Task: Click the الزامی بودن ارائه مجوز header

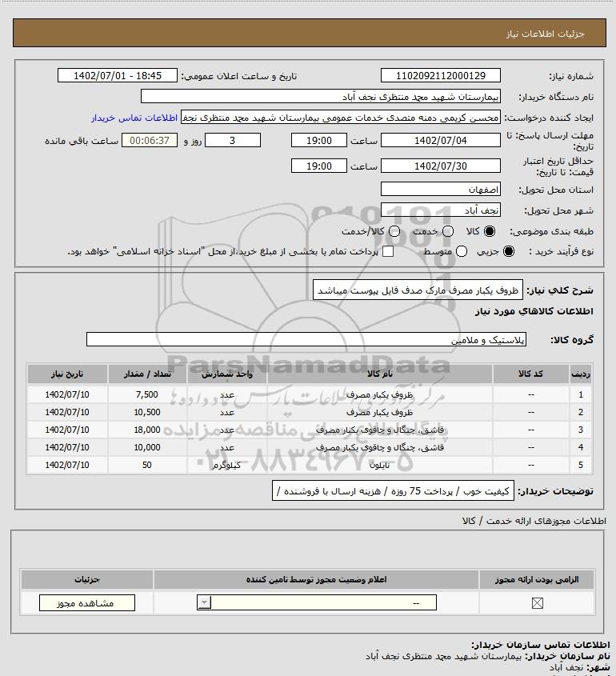Action: [537, 579]
